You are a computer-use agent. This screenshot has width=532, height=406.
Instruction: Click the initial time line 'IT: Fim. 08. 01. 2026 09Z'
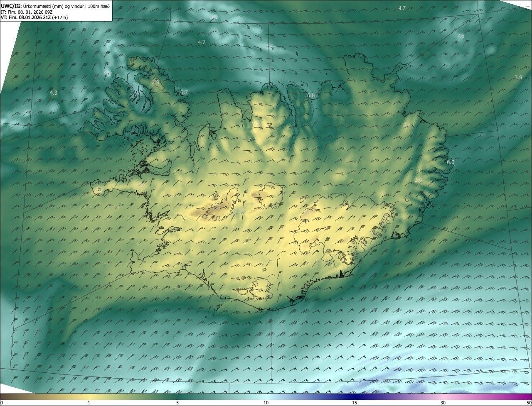[27, 12]
